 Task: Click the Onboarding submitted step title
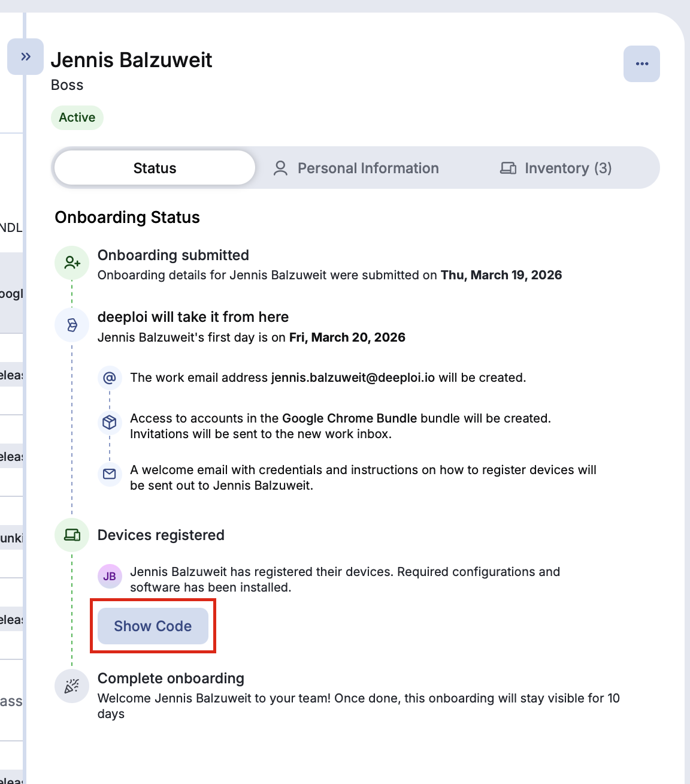pos(173,255)
